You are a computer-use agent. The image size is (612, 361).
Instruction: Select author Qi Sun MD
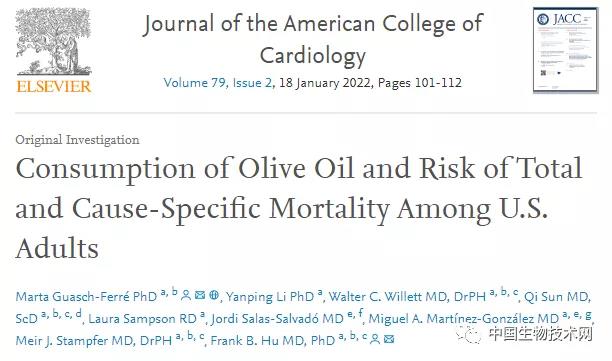(x=556, y=297)
